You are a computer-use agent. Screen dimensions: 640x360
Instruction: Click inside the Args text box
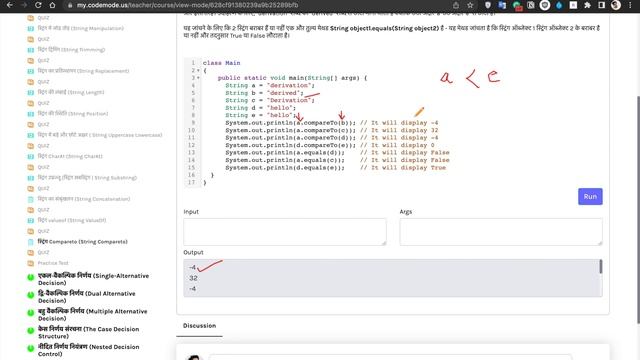[501, 232]
